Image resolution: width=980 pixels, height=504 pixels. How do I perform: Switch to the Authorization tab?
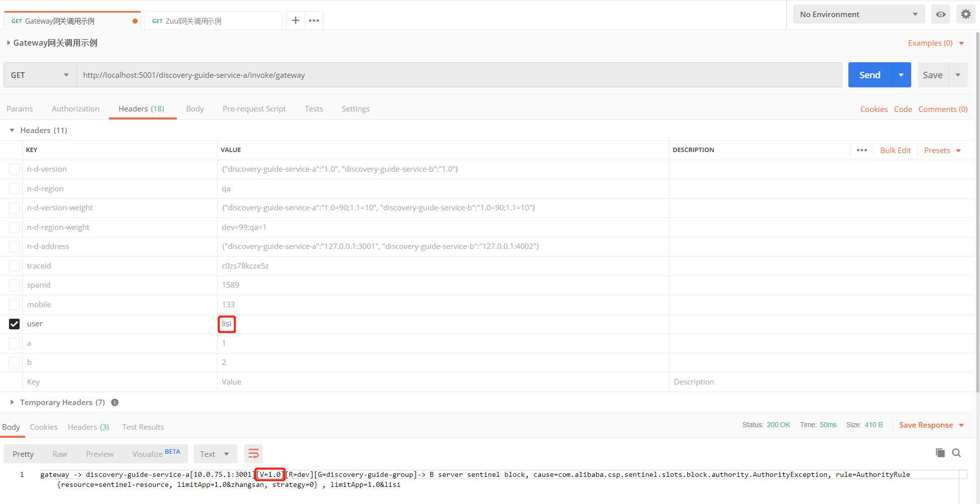[x=75, y=108]
